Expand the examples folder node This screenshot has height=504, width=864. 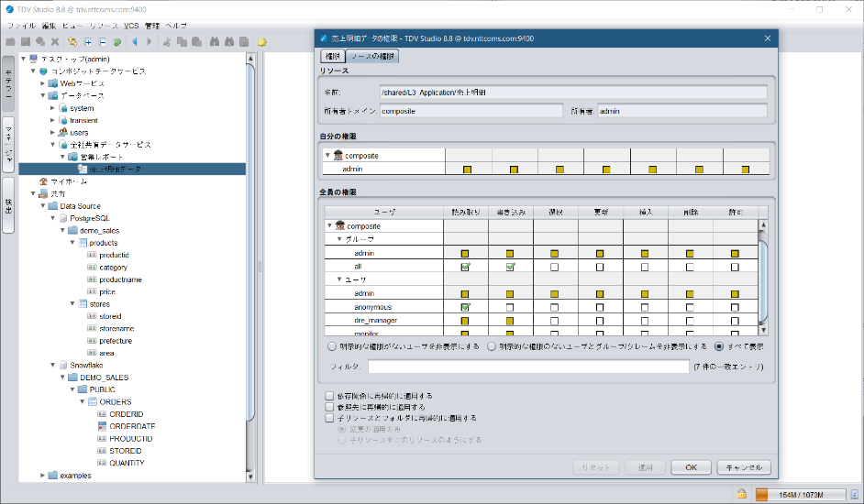[43, 475]
